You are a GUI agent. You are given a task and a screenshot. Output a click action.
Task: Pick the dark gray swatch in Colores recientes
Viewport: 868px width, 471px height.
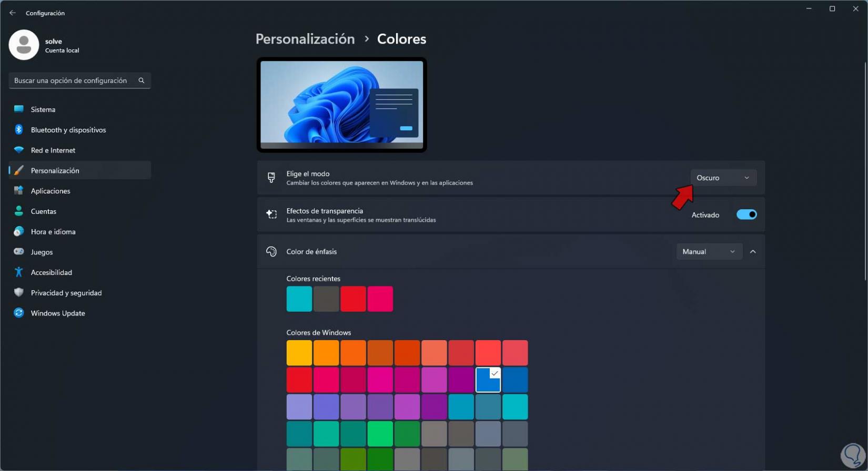pos(326,299)
